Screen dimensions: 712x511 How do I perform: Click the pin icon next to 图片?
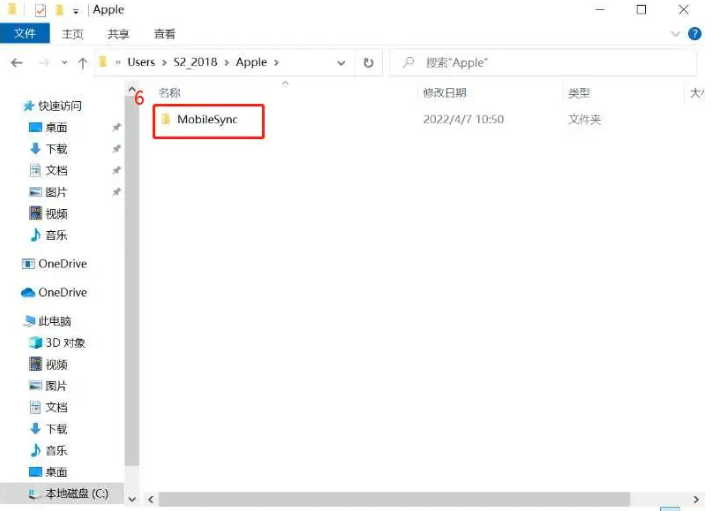pos(117,192)
